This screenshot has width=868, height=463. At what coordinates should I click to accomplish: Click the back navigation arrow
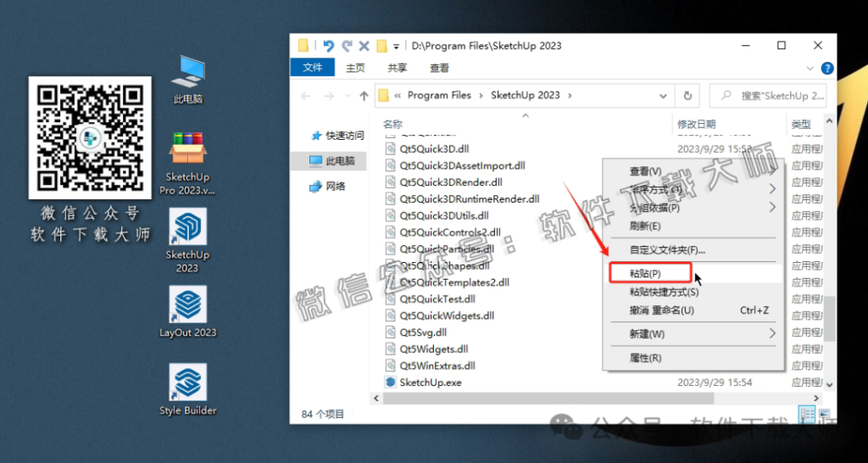click(305, 96)
